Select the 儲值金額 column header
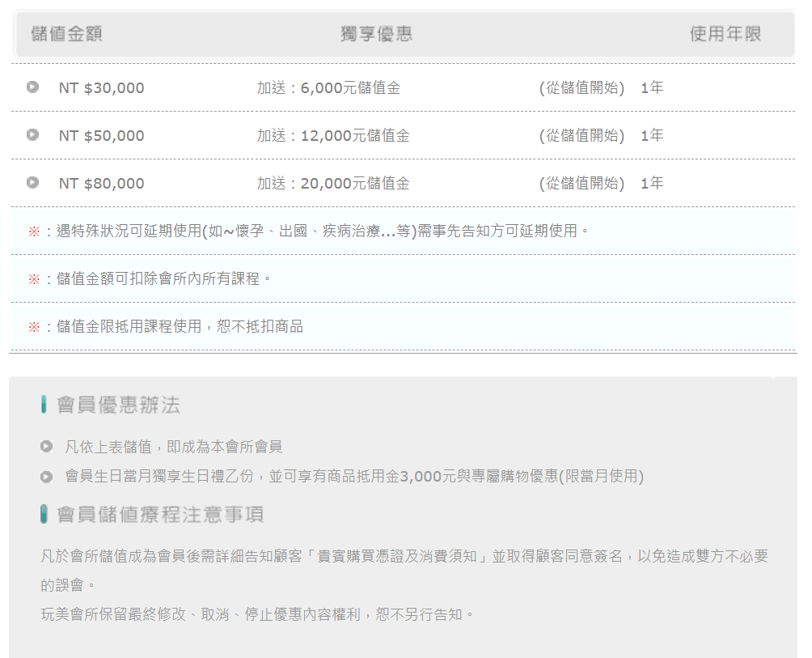812x658 pixels. pos(66,34)
